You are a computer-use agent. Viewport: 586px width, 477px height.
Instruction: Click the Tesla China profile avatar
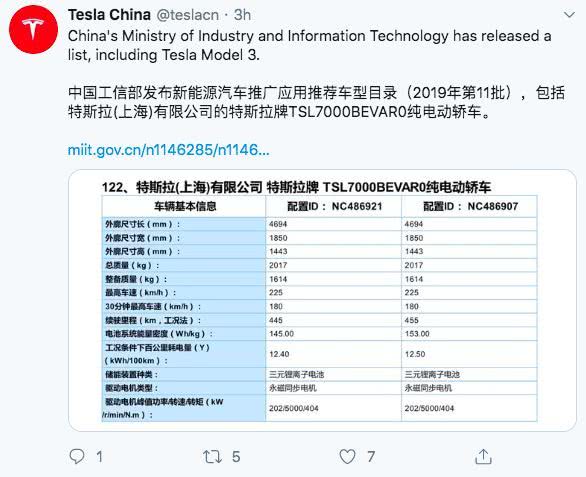33,30
